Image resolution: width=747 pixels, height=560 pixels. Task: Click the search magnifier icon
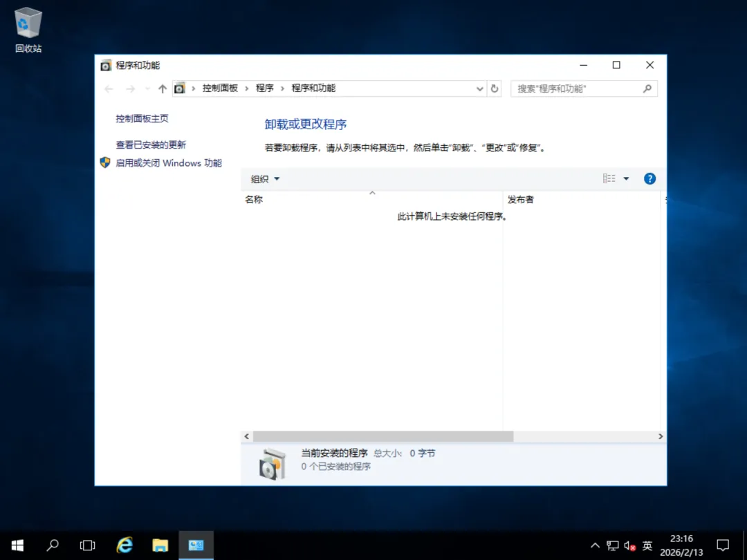[647, 88]
